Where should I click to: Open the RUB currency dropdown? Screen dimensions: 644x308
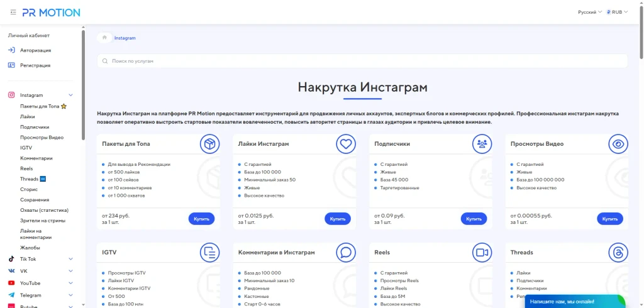(618, 13)
